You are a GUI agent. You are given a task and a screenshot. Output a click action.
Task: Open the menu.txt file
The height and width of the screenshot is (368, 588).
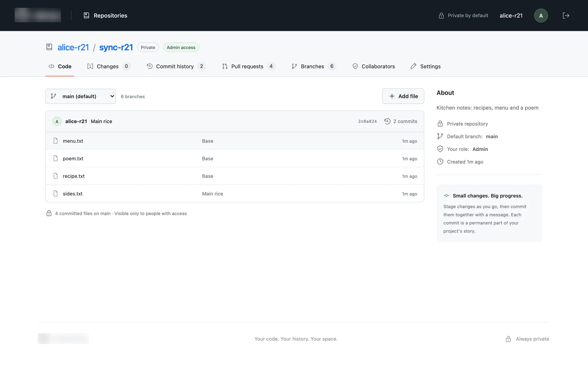tap(73, 141)
